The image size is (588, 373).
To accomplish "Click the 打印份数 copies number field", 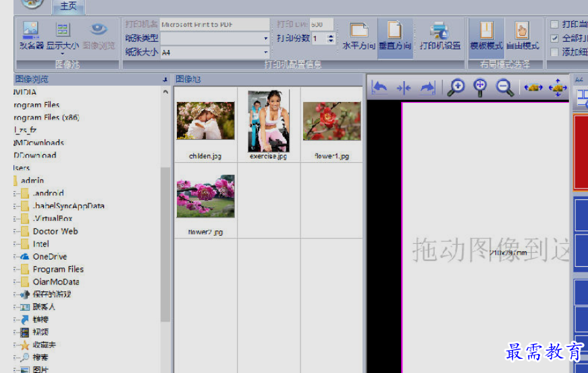I will pyautogui.click(x=319, y=39).
